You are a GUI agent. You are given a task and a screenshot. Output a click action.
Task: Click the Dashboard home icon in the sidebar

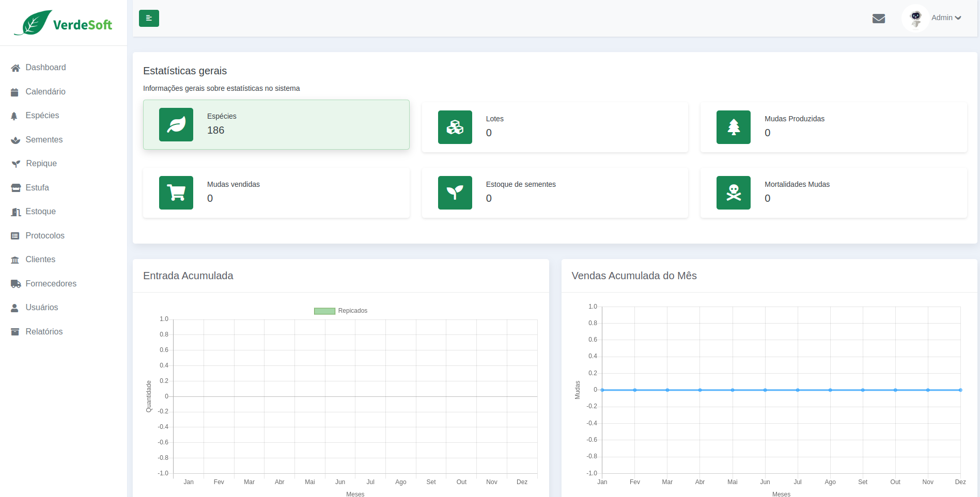click(15, 68)
